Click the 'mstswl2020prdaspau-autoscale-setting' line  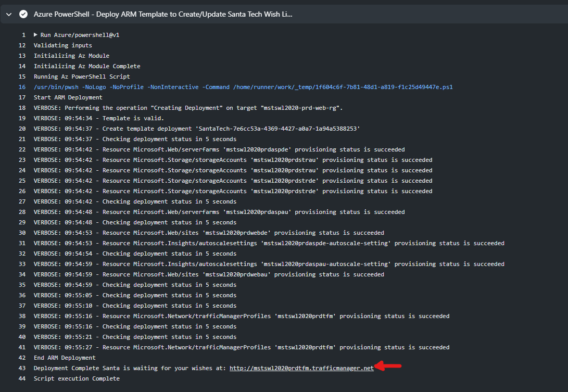[269, 264]
